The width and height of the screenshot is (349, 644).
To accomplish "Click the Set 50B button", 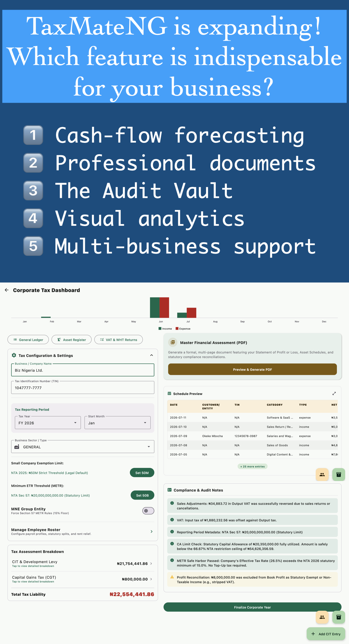I will pos(142,495).
